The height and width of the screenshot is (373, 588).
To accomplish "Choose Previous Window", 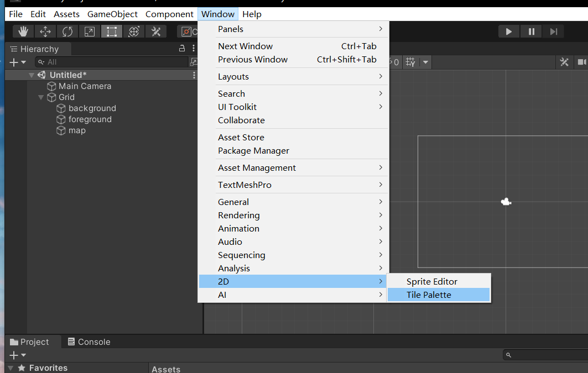I will 294,60.
